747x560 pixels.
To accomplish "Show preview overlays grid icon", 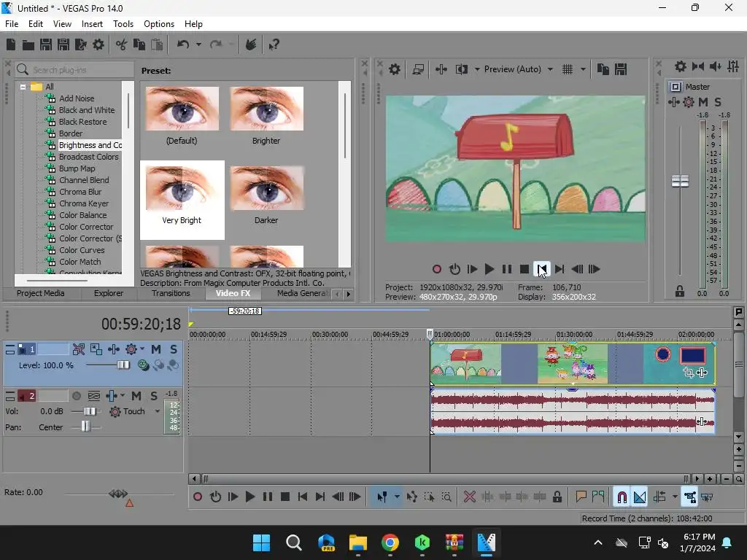I will click(568, 69).
